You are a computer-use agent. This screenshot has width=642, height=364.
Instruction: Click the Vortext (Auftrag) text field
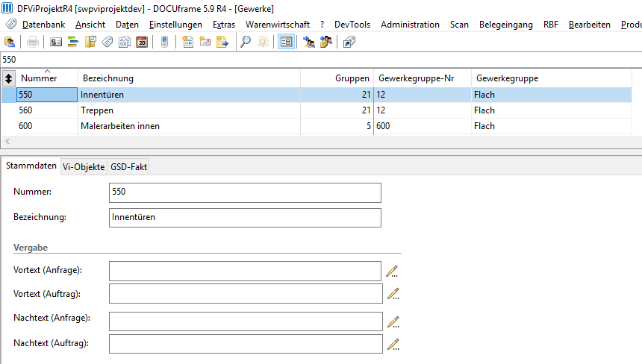click(246, 294)
